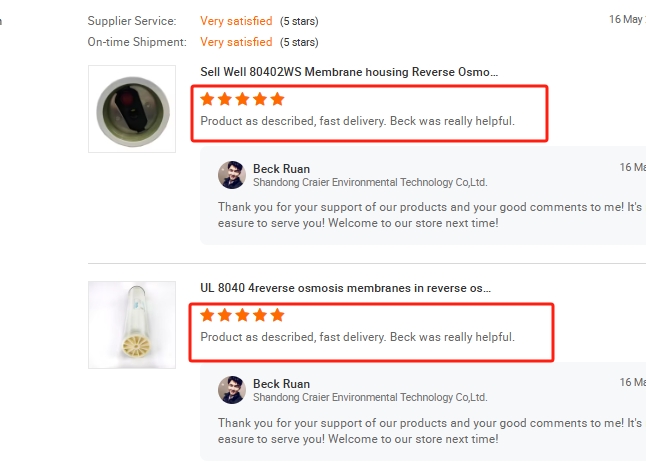646x476 pixels.
Task: Click the "(5 stars)" text beside On-time Shipment
Action: tap(299, 42)
